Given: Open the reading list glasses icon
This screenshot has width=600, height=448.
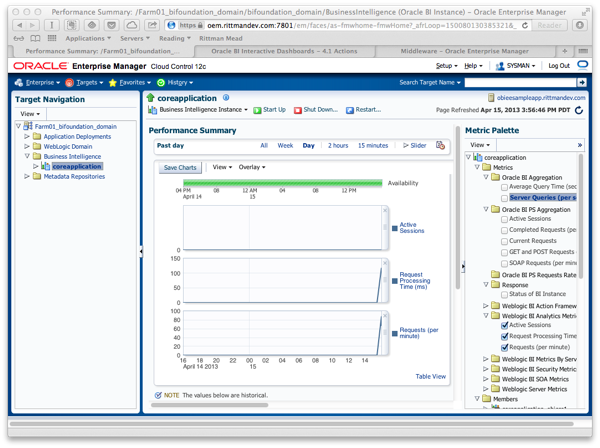Looking at the screenshot, I should 18,38.
